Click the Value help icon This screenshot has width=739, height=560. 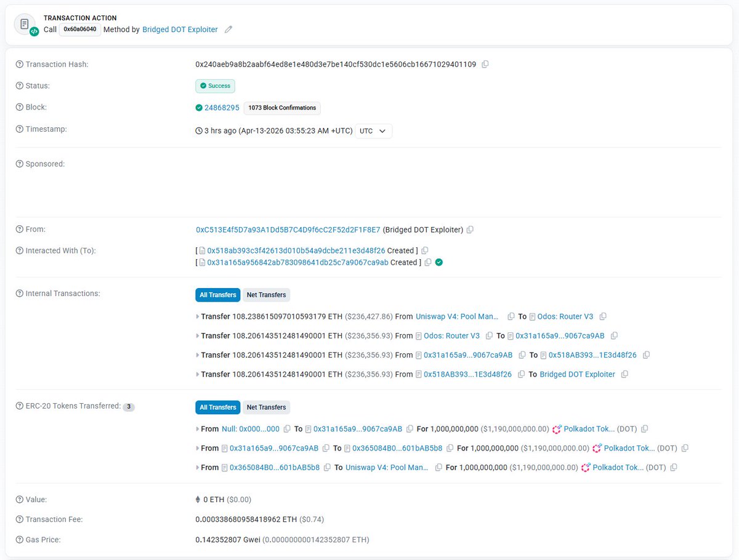[x=20, y=500]
